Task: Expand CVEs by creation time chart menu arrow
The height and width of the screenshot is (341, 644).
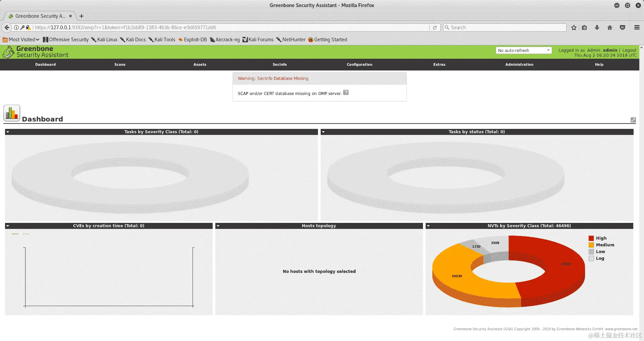Action: click(x=8, y=226)
